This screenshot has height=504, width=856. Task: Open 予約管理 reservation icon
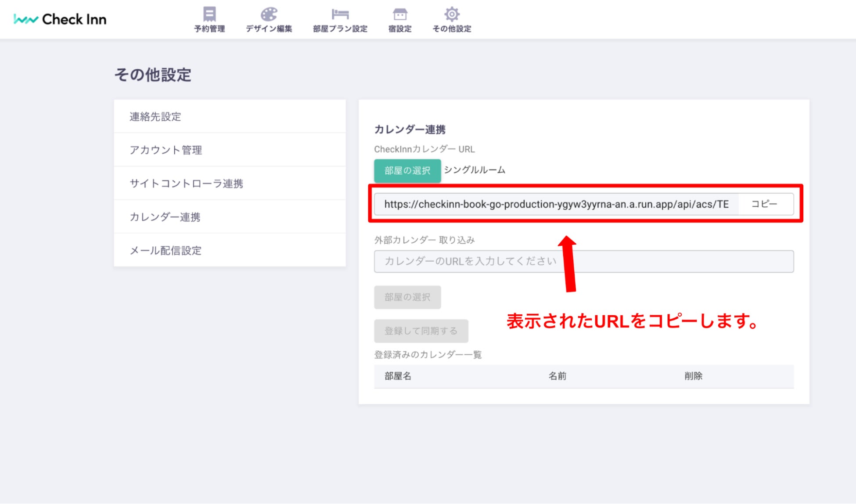click(x=209, y=14)
